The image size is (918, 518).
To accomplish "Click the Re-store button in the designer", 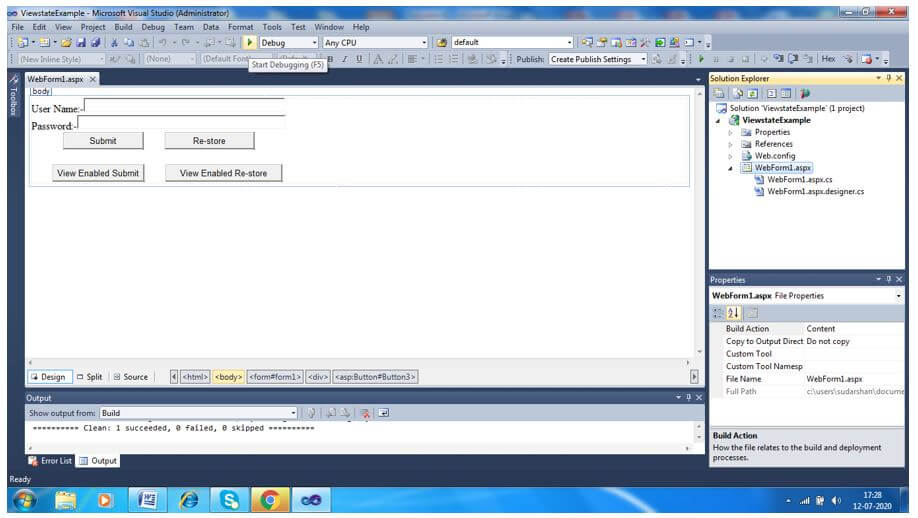I will 209,141.
